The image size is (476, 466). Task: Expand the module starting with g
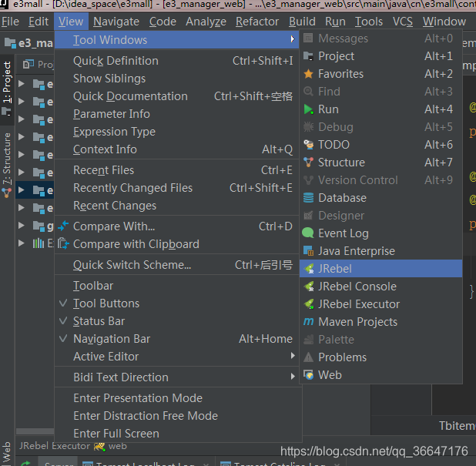(x=21, y=225)
